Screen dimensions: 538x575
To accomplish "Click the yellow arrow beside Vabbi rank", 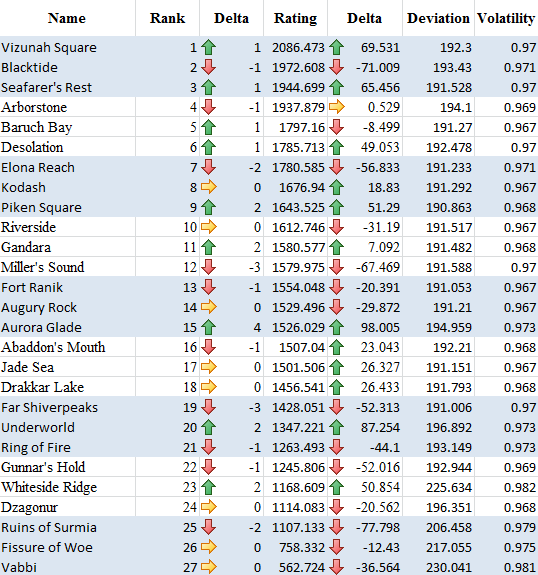I will (x=208, y=567).
